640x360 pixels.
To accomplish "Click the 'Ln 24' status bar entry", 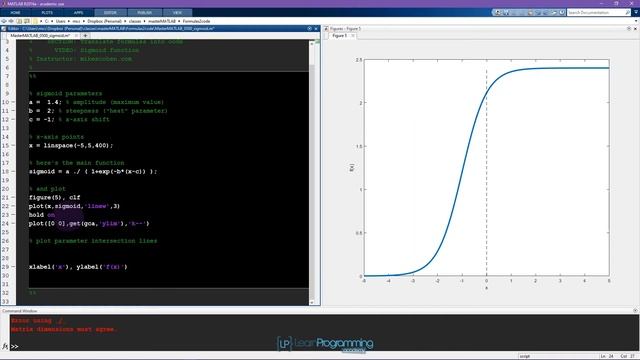I will 608,356.
